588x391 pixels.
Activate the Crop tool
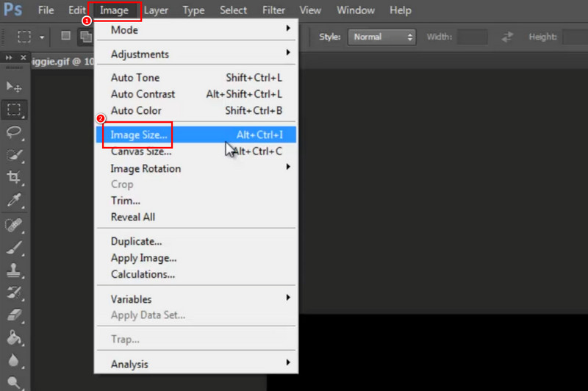pyautogui.click(x=13, y=177)
